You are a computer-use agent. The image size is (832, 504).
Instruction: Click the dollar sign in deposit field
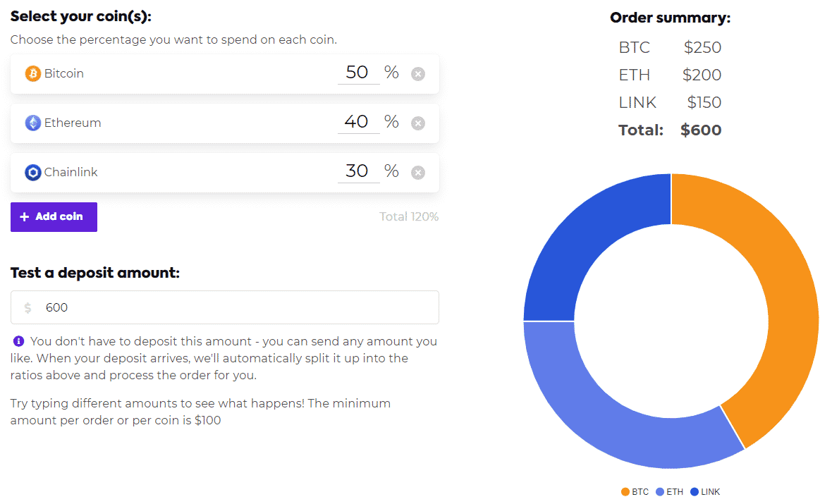28,307
